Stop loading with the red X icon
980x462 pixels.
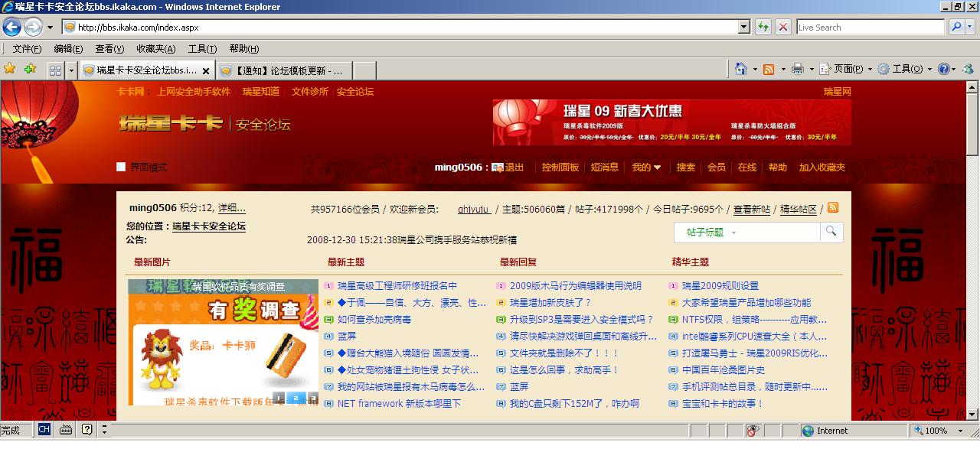[x=782, y=28]
